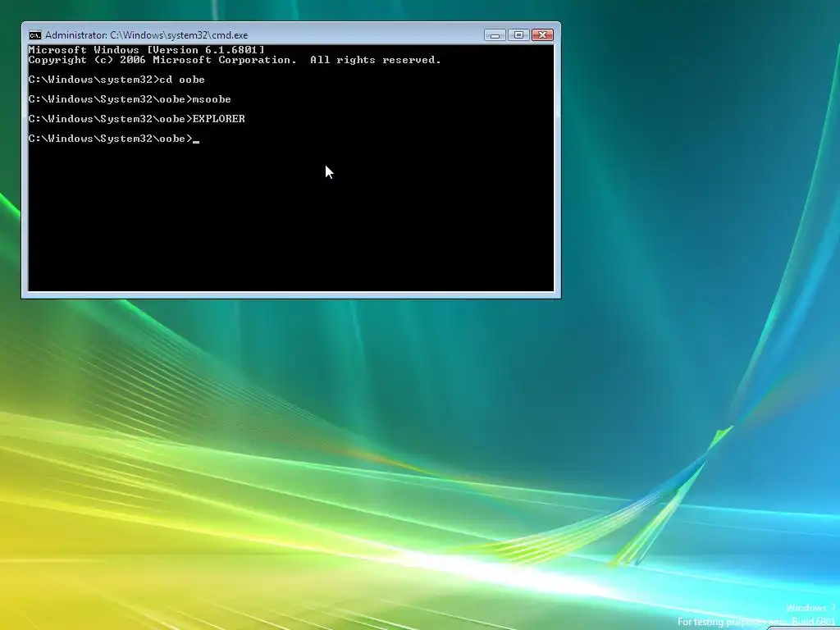Click the 'msoobe' command line
Viewport: 840px width, 630px height.
(130, 99)
